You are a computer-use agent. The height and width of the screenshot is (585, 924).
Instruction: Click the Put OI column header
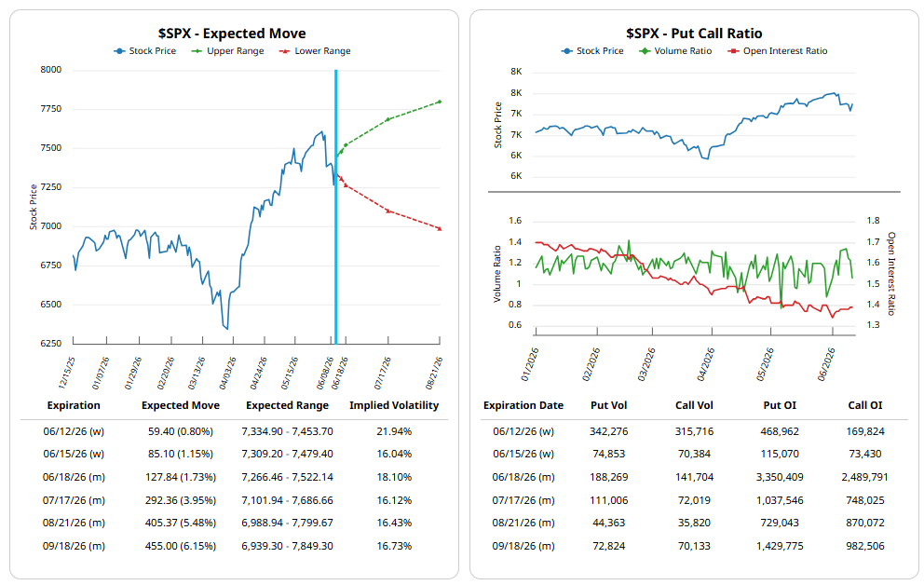point(780,405)
